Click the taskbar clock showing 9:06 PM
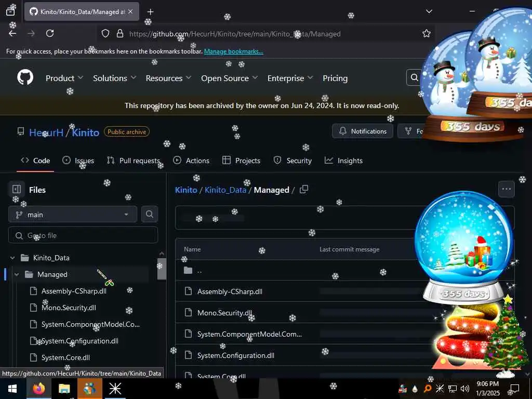 (x=487, y=389)
